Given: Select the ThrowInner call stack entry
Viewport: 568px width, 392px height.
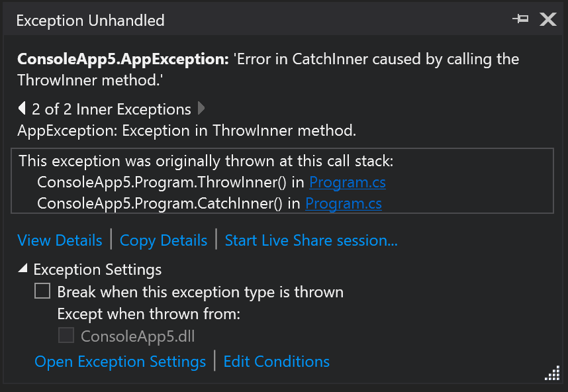Looking at the screenshot, I should click(x=166, y=181).
